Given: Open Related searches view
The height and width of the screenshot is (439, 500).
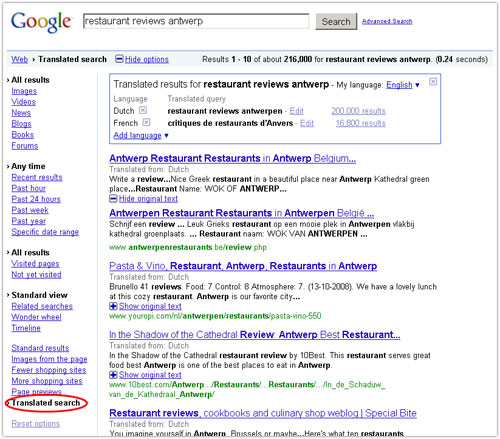Looking at the screenshot, I should pyautogui.click(x=42, y=306).
